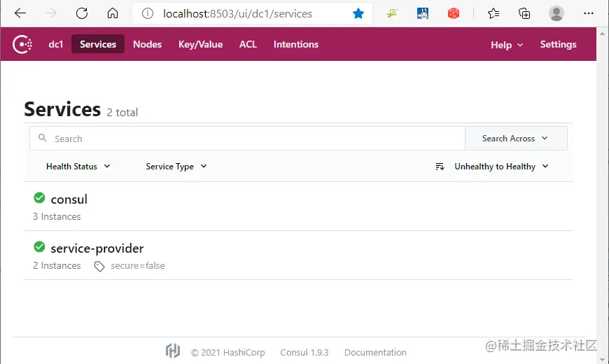This screenshot has height=364, width=609.
Task: Click the Consul logo
Action: [x=22, y=44]
